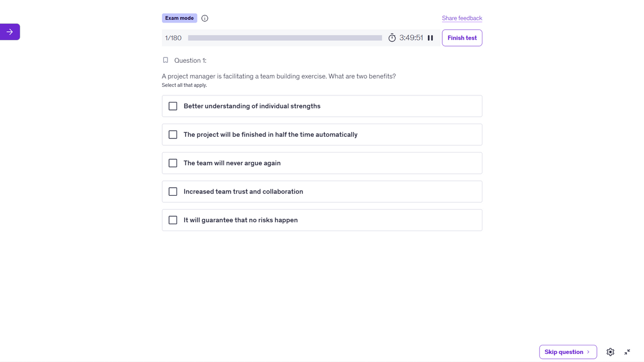The height and width of the screenshot is (362, 644).
Task: Open the settings gear icon
Action: click(610, 352)
